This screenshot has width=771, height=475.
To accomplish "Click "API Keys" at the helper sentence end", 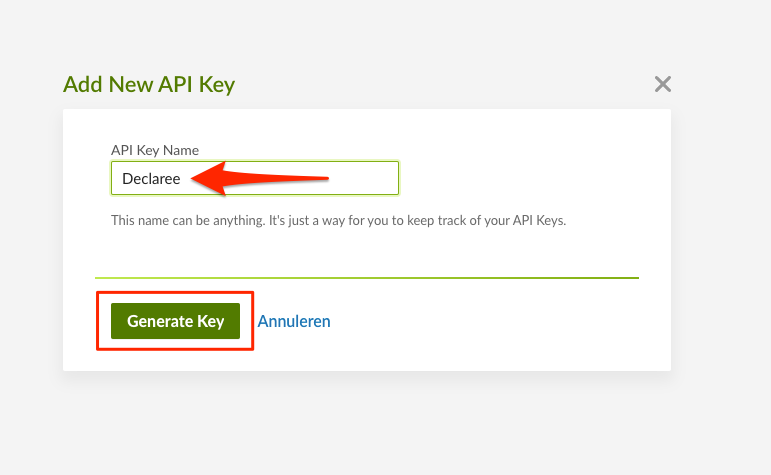I will [x=540, y=220].
